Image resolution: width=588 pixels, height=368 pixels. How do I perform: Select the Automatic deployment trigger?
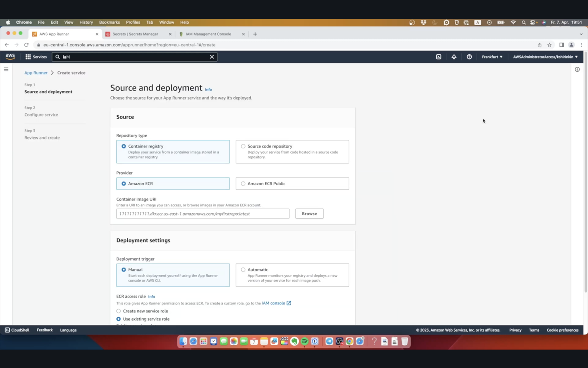pyautogui.click(x=292, y=275)
